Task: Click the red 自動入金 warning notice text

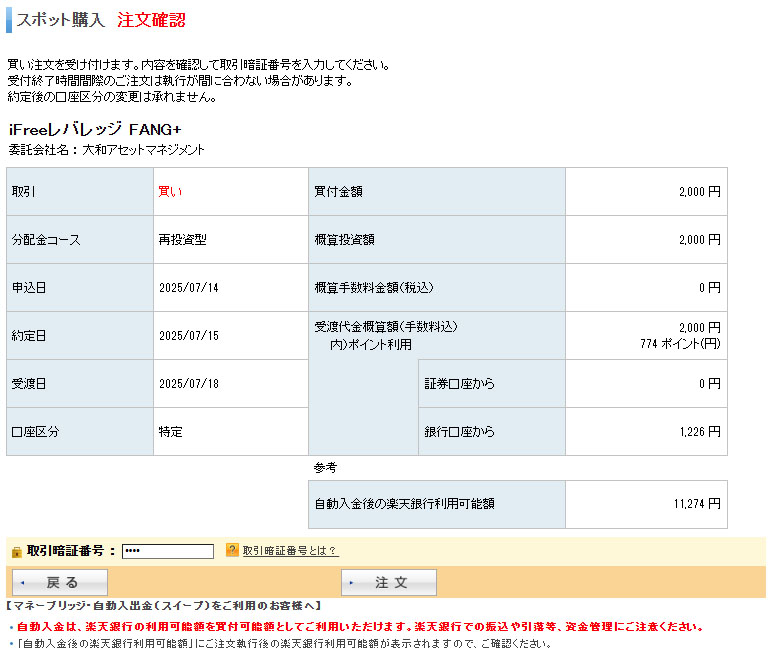Action: (360, 627)
